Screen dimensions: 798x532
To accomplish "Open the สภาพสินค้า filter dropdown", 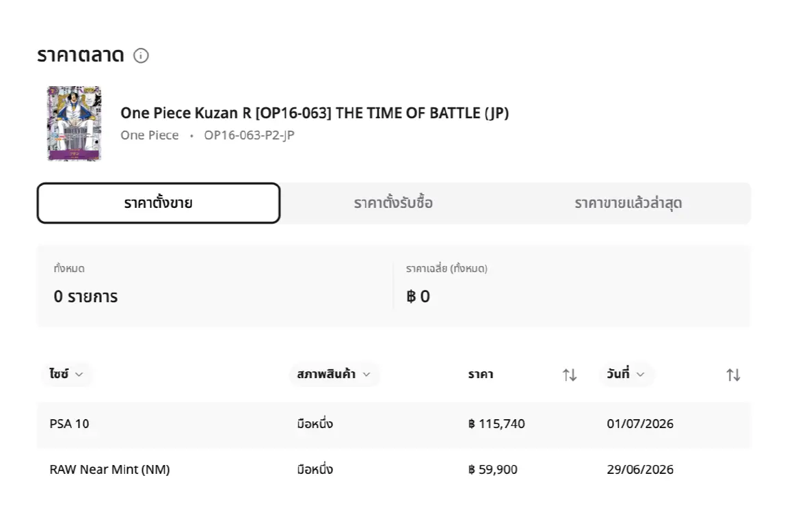I will pyautogui.click(x=334, y=374).
